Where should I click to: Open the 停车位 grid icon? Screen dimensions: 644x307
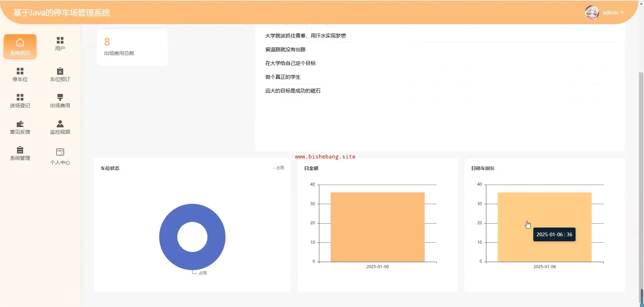point(20,71)
